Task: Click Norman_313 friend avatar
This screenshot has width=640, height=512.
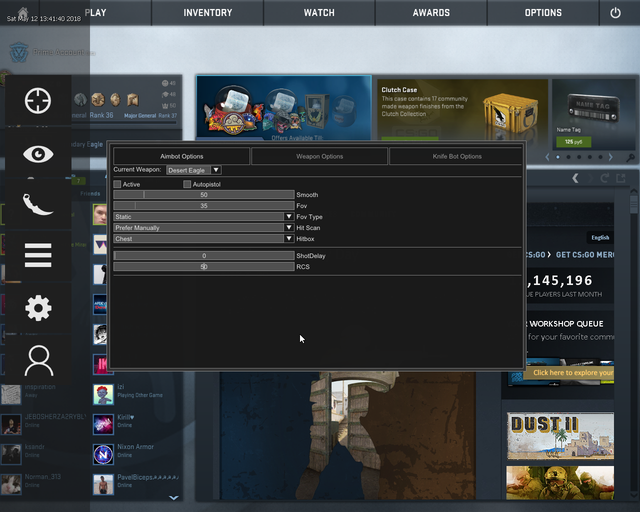Action: (x=11, y=485)
